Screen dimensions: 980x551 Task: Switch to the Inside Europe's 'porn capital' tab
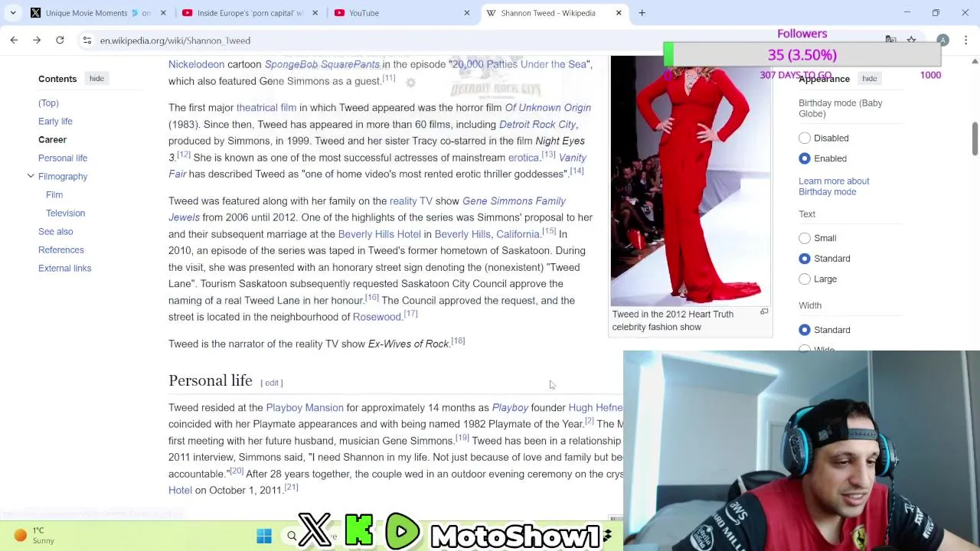(249, 13)
